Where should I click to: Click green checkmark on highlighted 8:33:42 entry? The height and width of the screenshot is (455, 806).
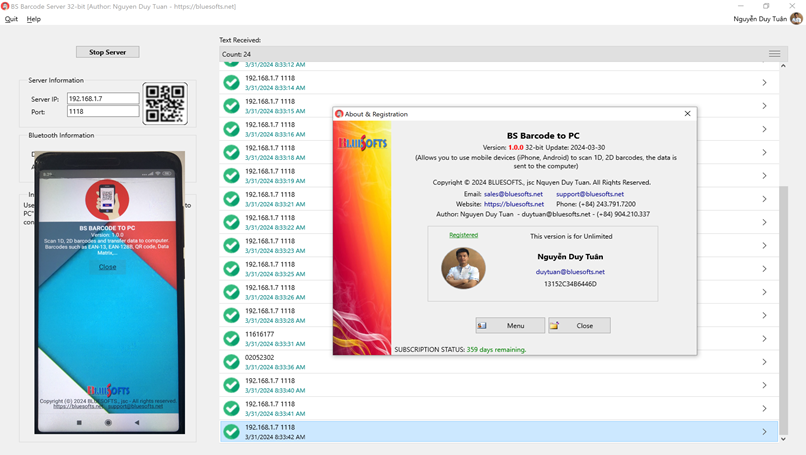coord(232,432)
